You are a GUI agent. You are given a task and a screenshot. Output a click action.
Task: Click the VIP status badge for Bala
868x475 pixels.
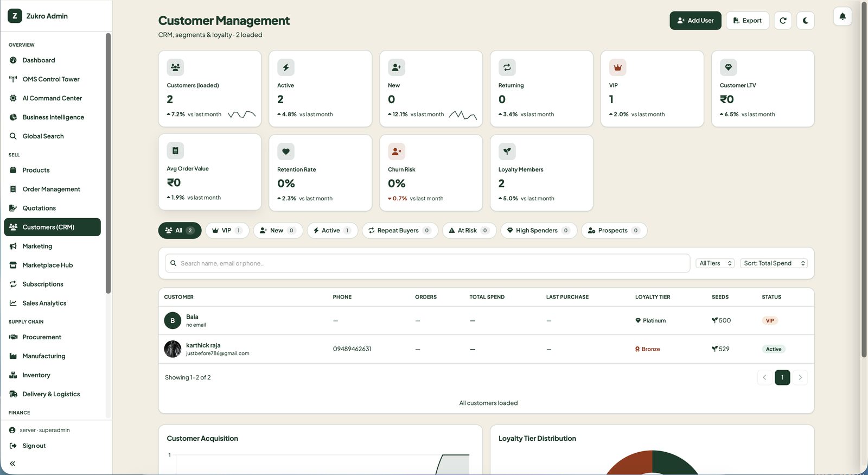(770, 321)
